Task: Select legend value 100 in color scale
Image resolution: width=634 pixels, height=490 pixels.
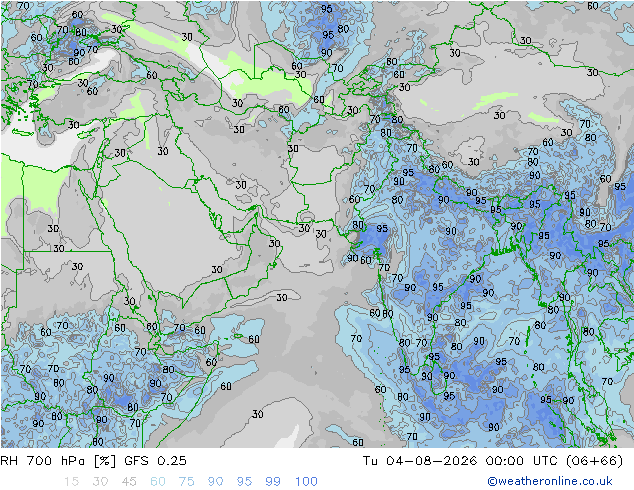Action: (306, 482)
